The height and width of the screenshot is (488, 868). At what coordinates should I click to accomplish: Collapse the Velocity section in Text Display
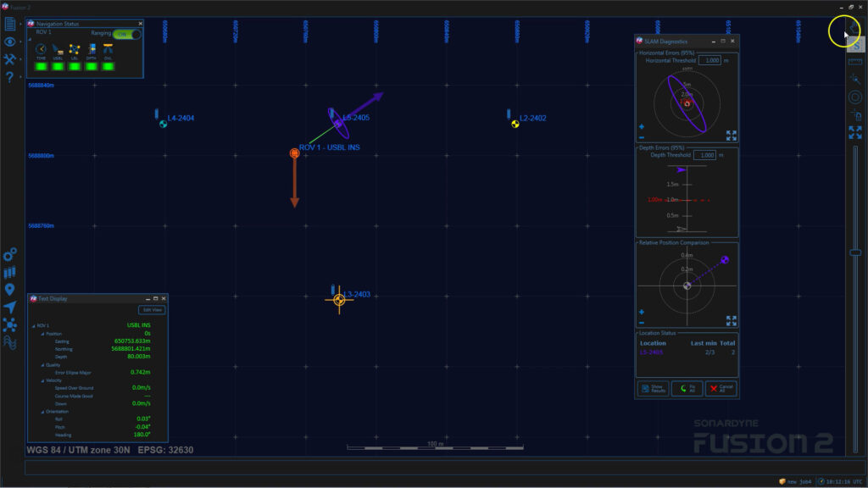(x=41, y=380)
